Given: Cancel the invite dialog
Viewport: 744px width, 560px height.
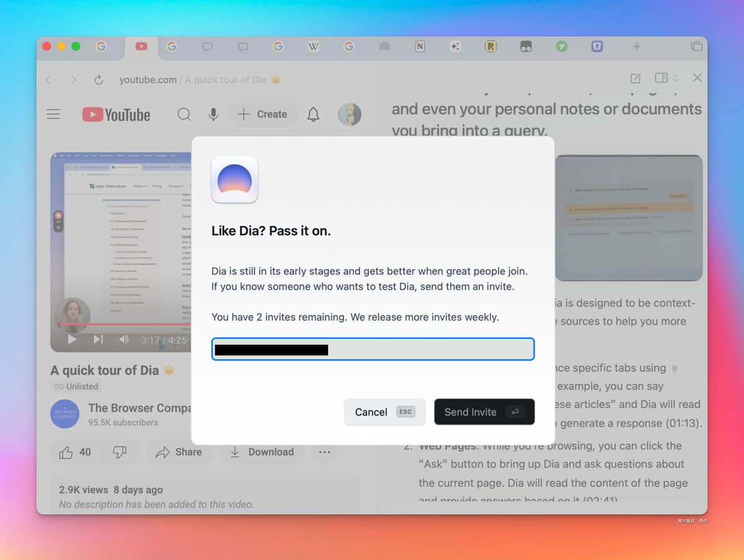Looking at the screenshot, I should pyautogui.click(x=385, y=412).
